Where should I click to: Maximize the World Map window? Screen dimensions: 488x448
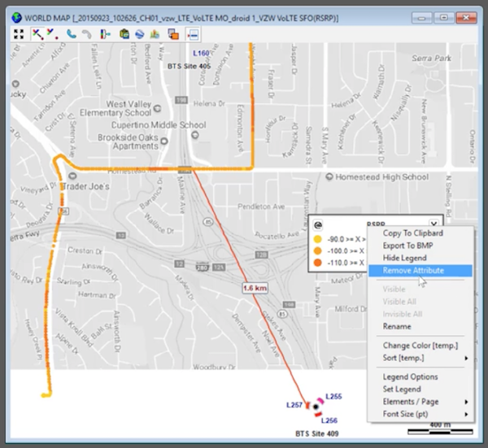pyautogui.click(x=444, y=18)
